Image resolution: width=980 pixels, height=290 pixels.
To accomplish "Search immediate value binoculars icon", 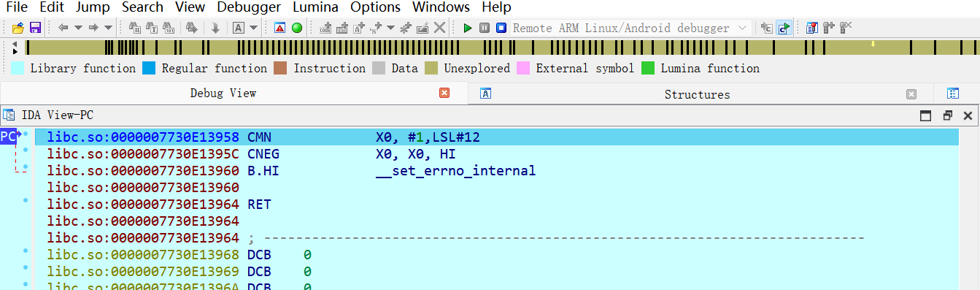I will [135, 28].
